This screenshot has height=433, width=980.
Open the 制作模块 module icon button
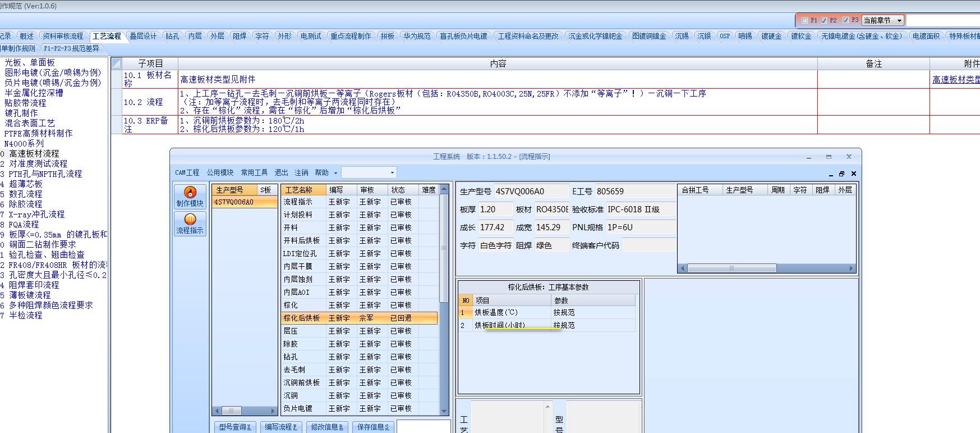click(x=190, y=197)
